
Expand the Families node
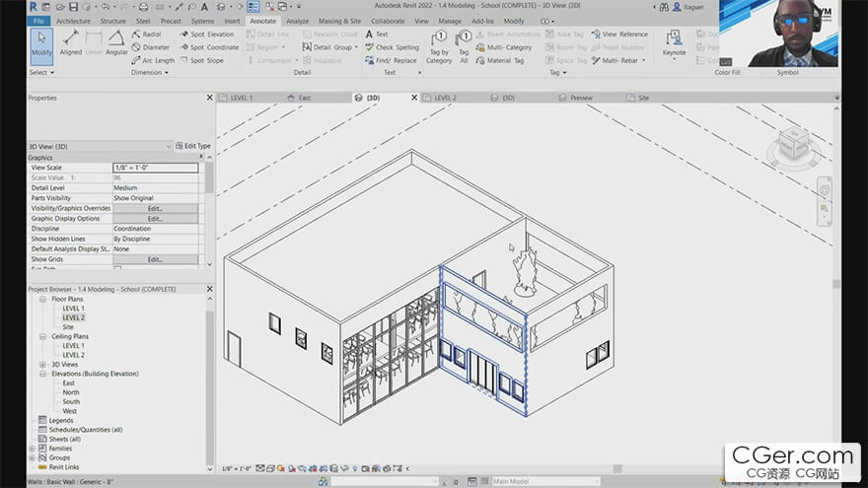click(x=32, y=449)
